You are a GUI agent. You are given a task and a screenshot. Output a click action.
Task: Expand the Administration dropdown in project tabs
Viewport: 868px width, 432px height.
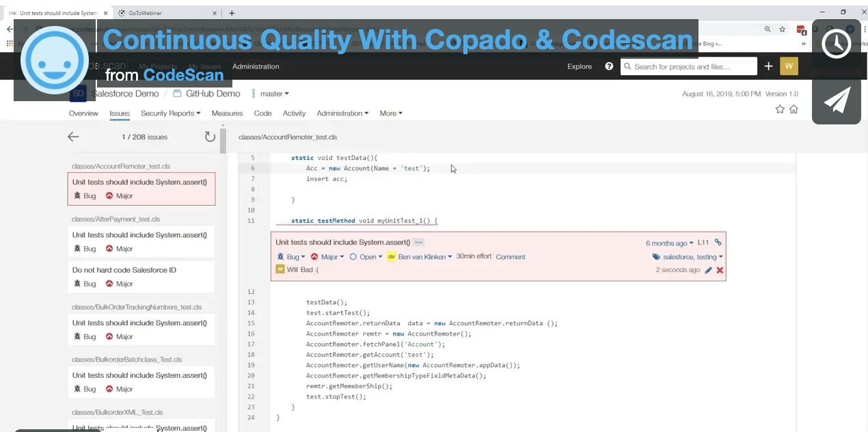click(x=342, y=113)
